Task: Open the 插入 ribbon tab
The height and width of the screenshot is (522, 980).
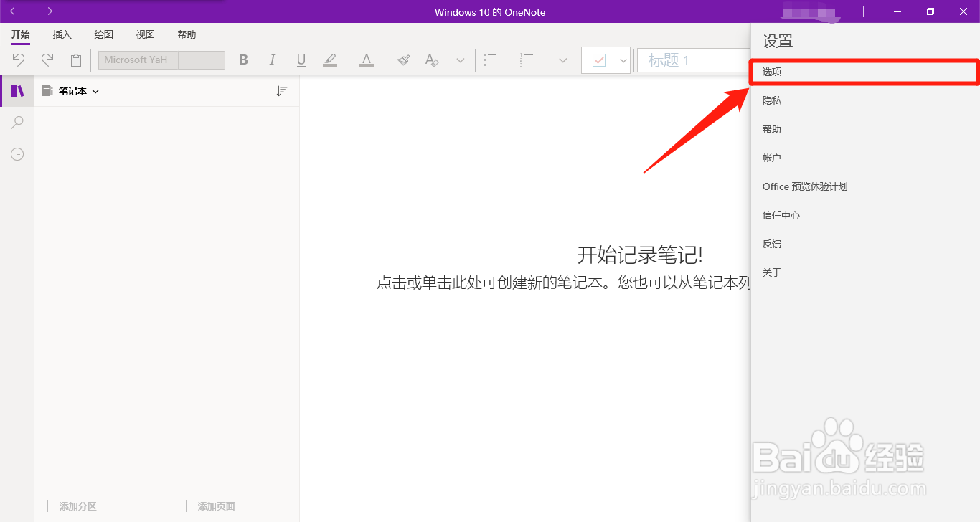Action: (62, 34)
